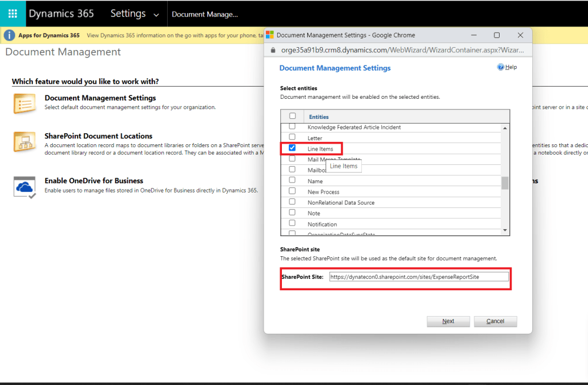Screen dimensions: 588x385
Task: Open Document Management breadcrumb in nav bar
Action: click(x=204, y=14)
